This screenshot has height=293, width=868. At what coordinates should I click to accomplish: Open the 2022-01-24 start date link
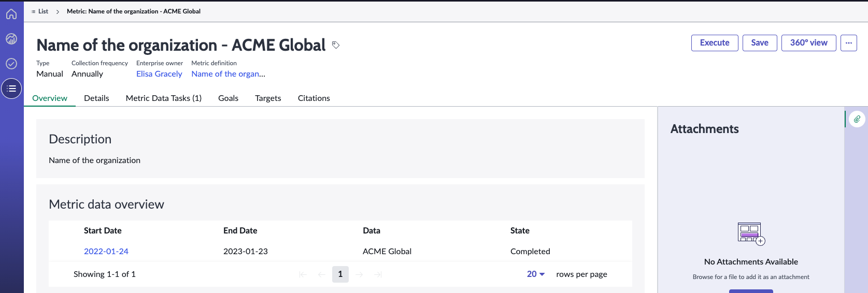pyautogui.click(x=106, y=252)
